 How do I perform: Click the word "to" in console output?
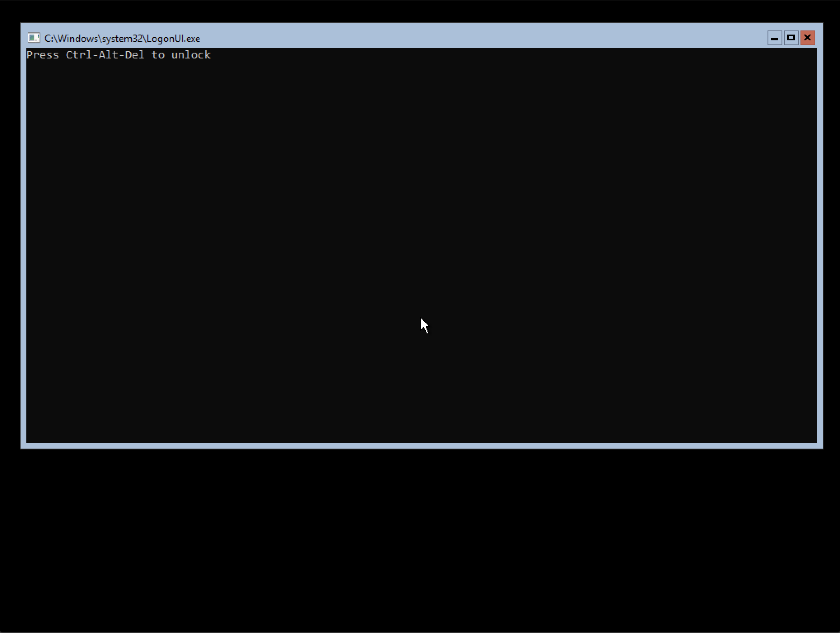point(158,55)
